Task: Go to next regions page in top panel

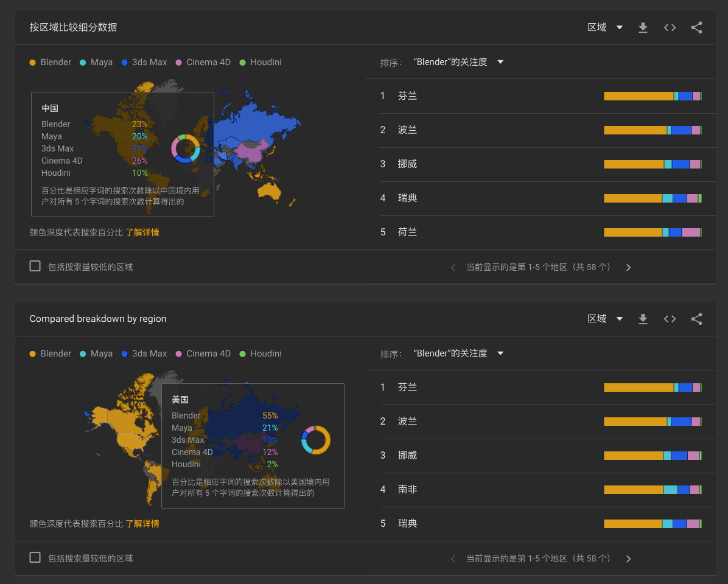Action: click(x=628, y=267)
